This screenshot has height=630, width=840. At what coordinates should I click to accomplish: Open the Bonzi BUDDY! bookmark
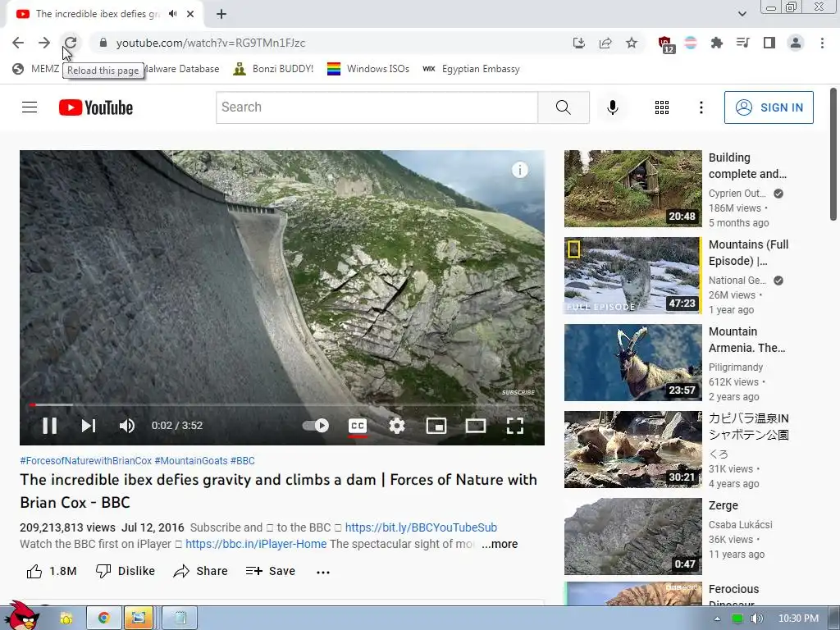(273, 69)
